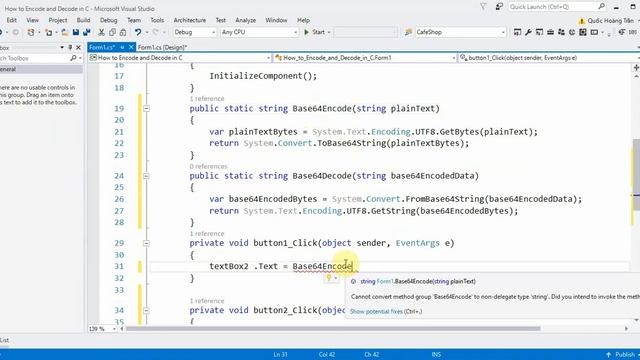
Task: Click the Quốc Hoàng Tiến account name
Action: 611,21
